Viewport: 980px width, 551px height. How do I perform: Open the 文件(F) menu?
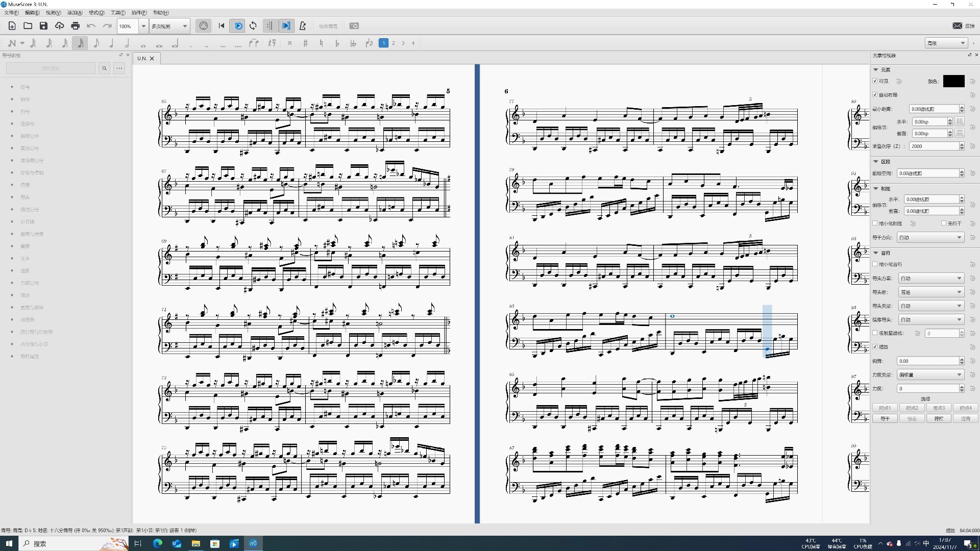[x=11, y=13]
